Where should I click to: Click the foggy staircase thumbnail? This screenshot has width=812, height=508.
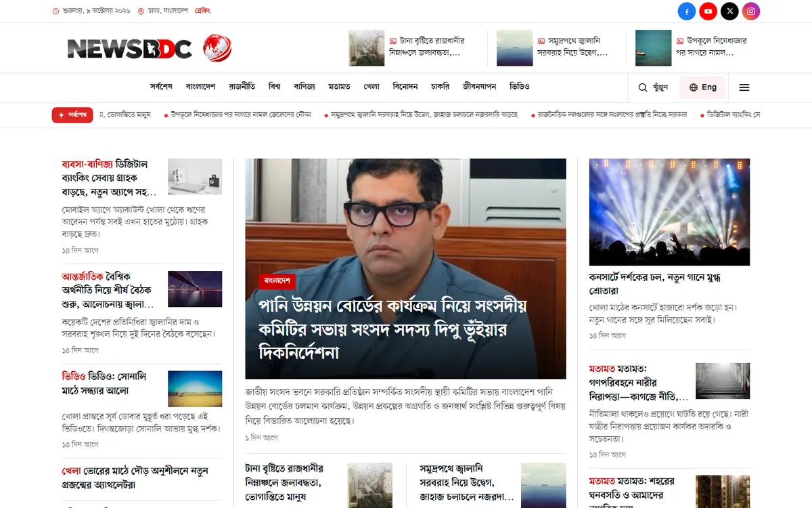pyautogui.click(x=723, y=381)
